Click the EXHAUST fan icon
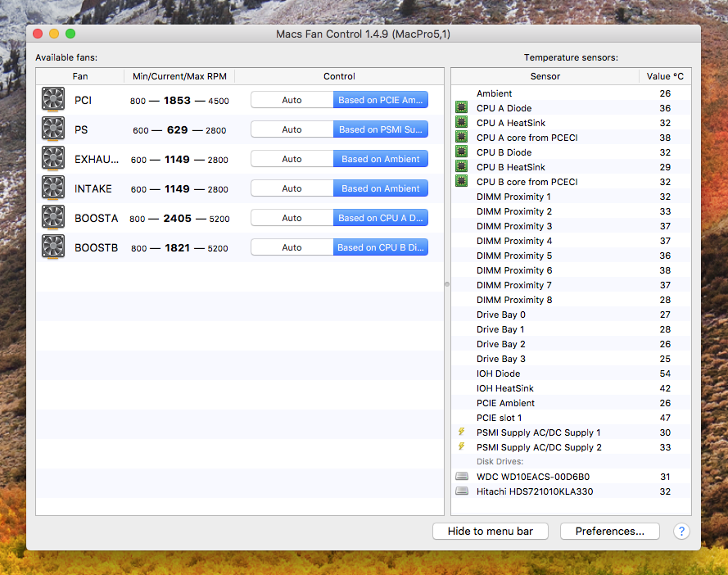Viewport: 728px width, 575px height. pos(53,158)
